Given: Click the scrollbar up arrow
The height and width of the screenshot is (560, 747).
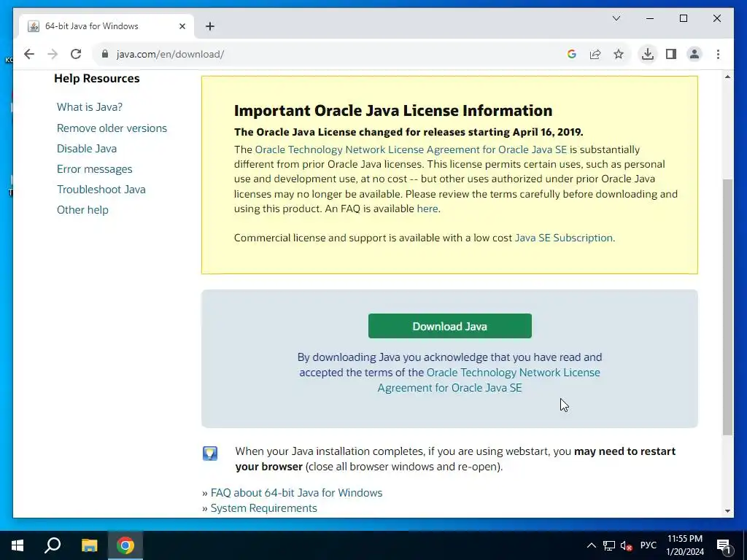Looking at the screenshot, I should click(727, 77).
